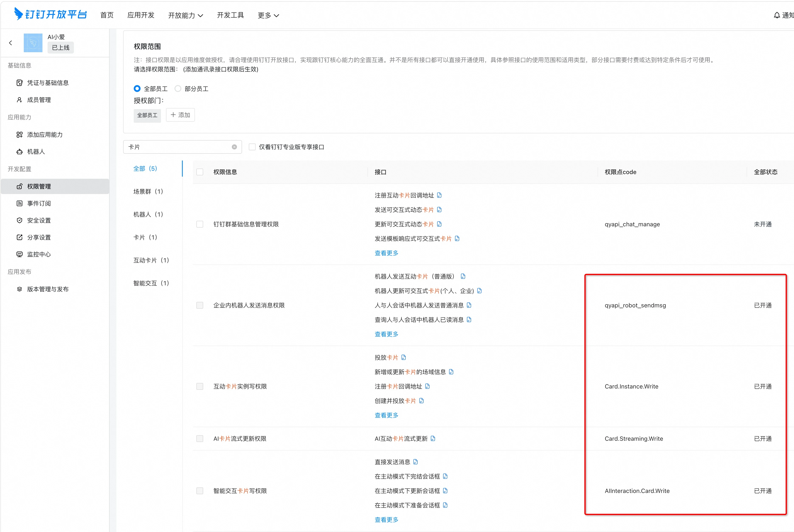
Task: Open doc icon beside 查询人与人会话中机器人已读消息
Action: coord(469,320)
